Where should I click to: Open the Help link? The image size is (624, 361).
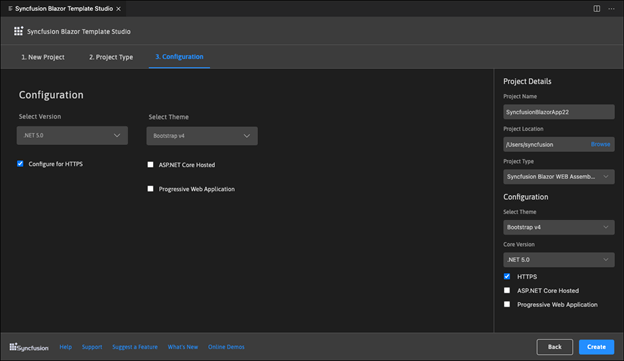66,347
